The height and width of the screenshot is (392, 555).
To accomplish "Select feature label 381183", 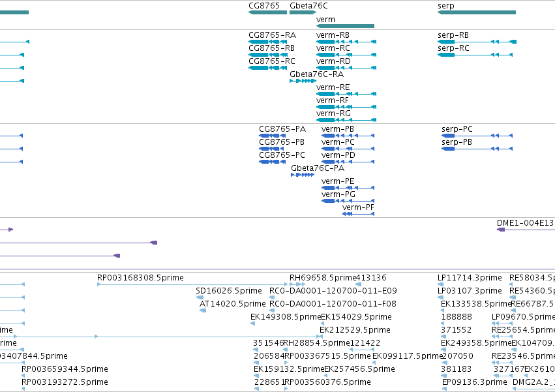I will tap(457, 369).
